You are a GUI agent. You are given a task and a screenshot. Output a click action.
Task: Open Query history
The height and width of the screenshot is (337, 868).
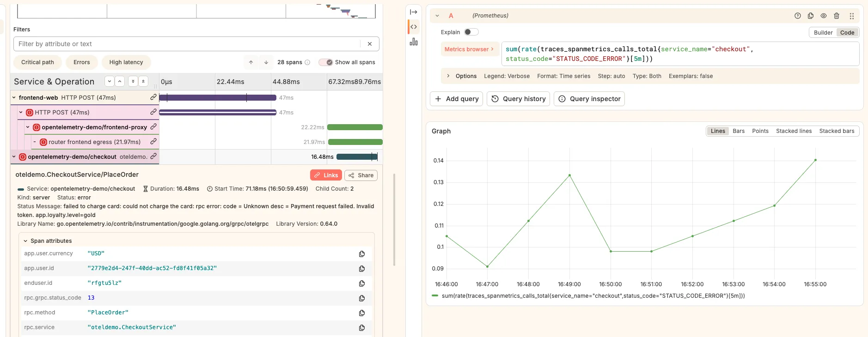tap(518, 99)
